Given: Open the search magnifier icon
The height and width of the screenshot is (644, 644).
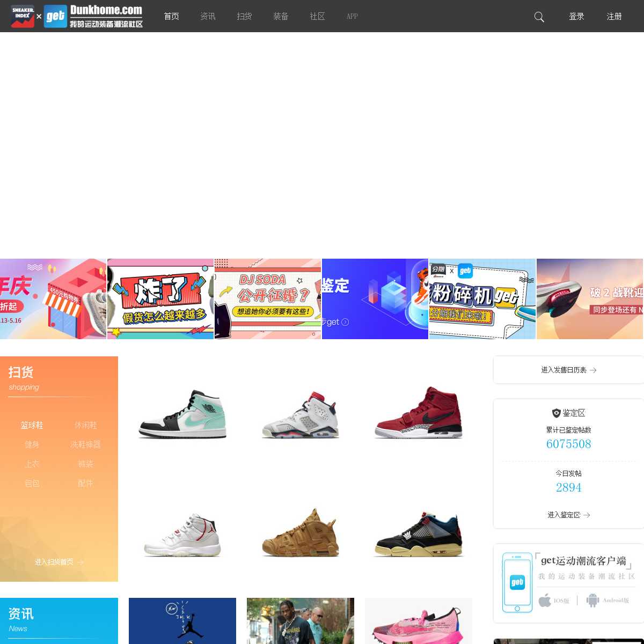Looking at the screenshot, I should [539, 17].
